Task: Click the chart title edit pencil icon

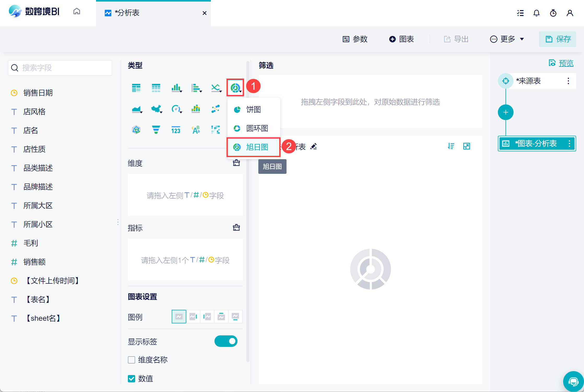Action: pos(314,146)
